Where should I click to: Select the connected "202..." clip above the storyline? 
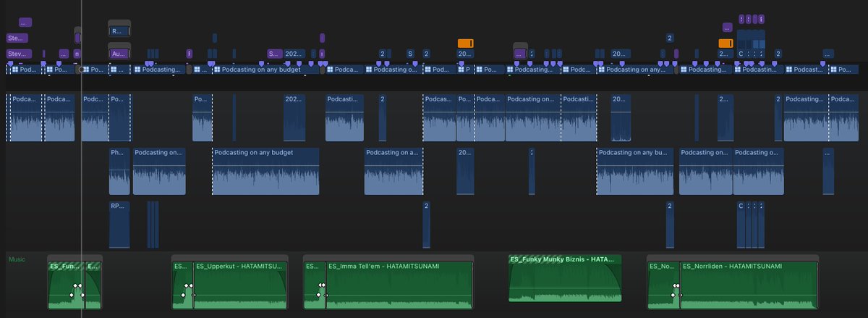tap(294, 54)
